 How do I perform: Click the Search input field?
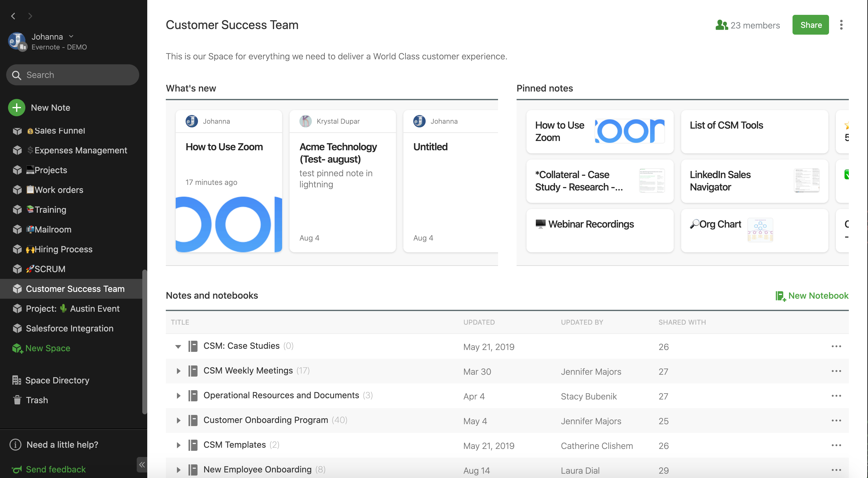(72, 75)
